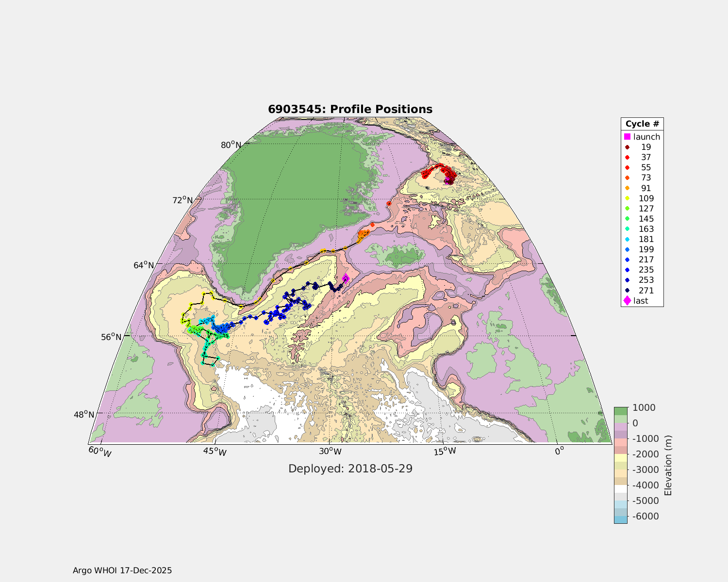Image resolution: width=728 pixels, height=582 pixels.
Task: Click the cycle 217 legend text entry
Action: 646,259
